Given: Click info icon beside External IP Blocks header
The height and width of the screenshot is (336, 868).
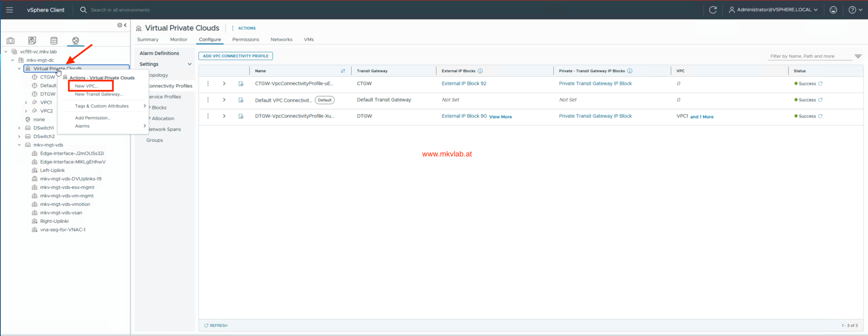Looking at the screenshot, I should pyautogui.click(x=480, y=71).
